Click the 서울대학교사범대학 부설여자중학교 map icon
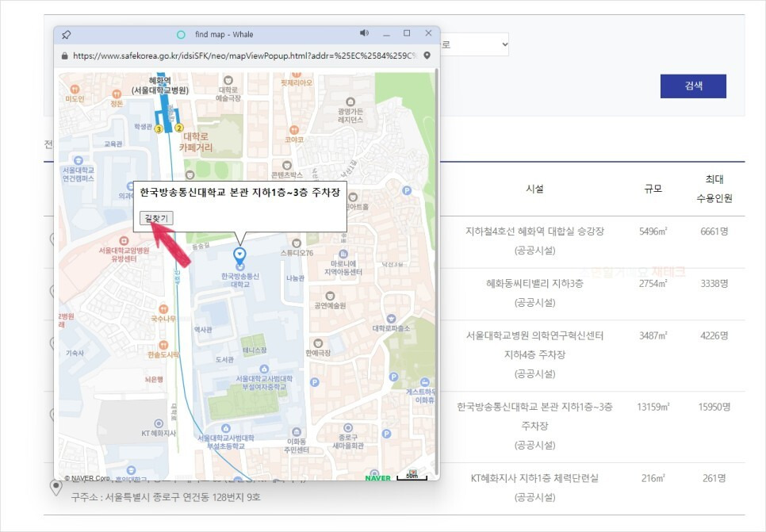Viewport: 766px width, 532px height. [x=264, y=369]
